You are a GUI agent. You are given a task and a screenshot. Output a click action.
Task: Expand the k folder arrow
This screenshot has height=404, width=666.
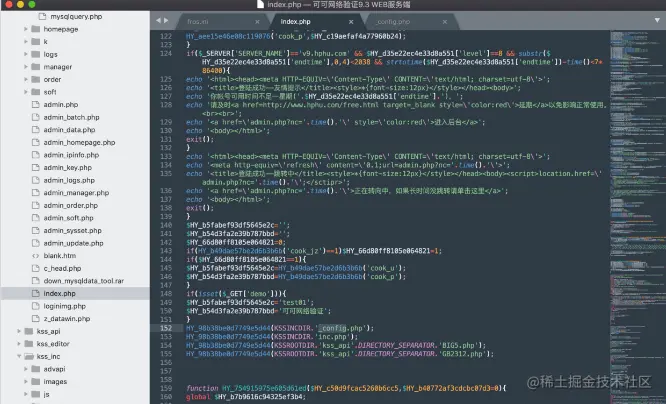25,42
